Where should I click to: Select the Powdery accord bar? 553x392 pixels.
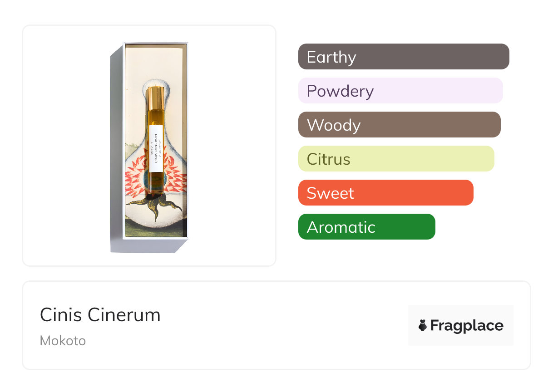[400, 91]
